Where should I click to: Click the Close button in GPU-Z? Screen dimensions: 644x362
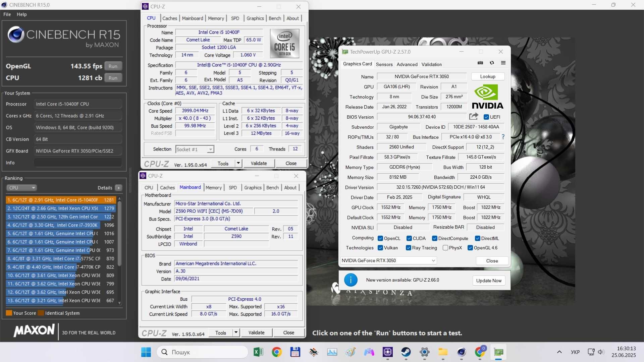pyautogui.click(x=492, y=261)
